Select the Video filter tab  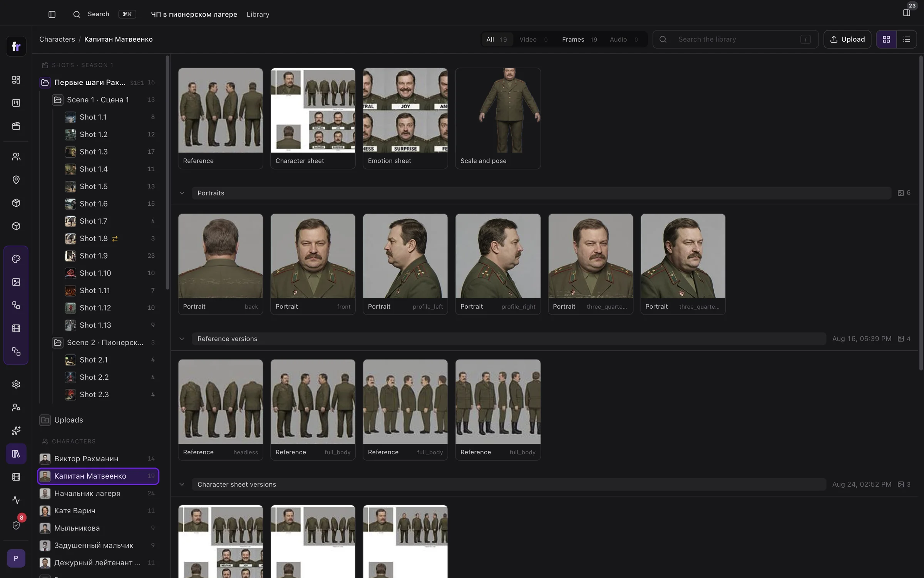coord(533,39)
